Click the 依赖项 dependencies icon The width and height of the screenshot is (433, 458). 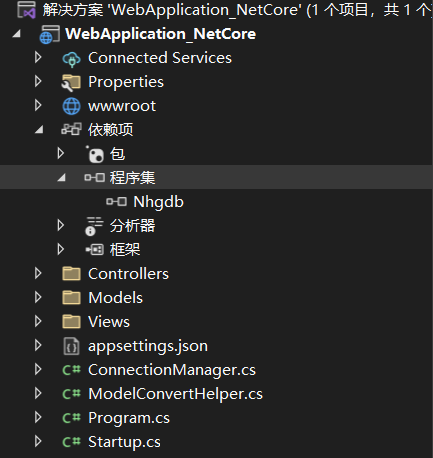pos(71,129)
